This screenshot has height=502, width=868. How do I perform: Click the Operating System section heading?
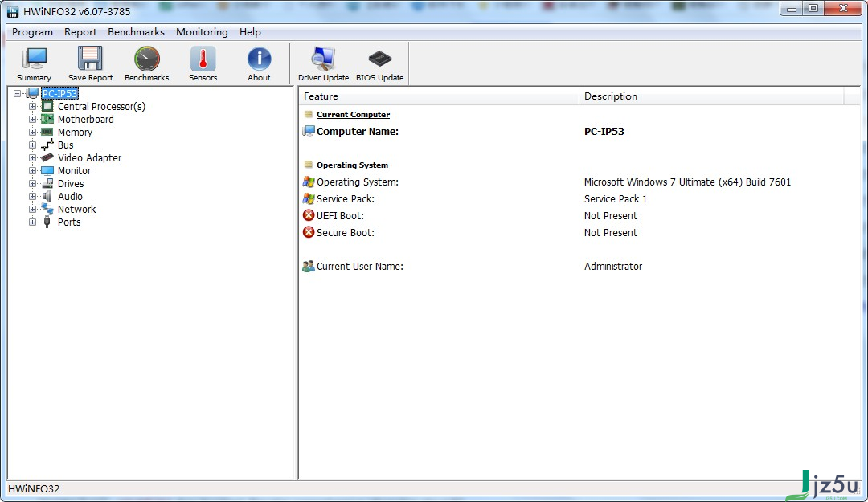pos(352,165)
